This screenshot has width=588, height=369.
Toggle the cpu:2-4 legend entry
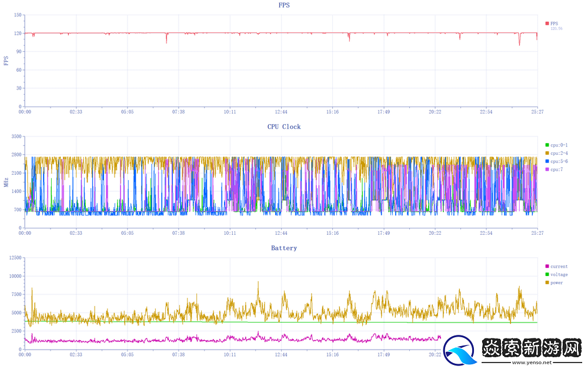[556, 153]
